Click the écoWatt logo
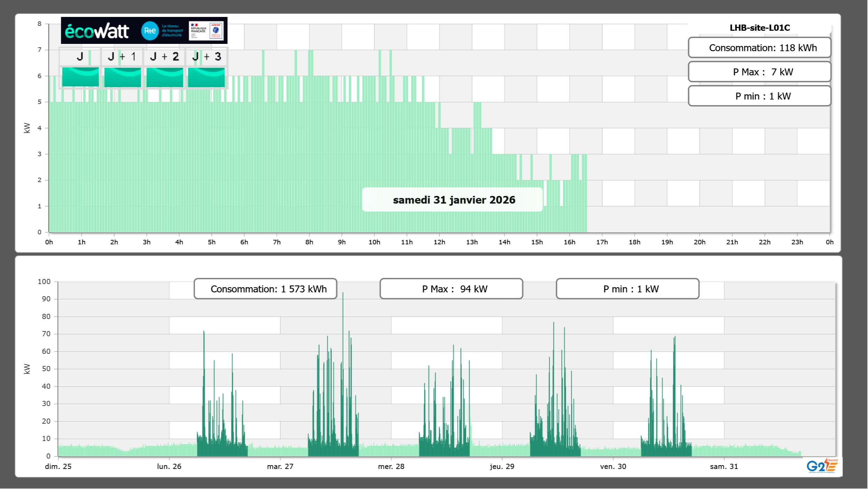 [x=97, y=31]
